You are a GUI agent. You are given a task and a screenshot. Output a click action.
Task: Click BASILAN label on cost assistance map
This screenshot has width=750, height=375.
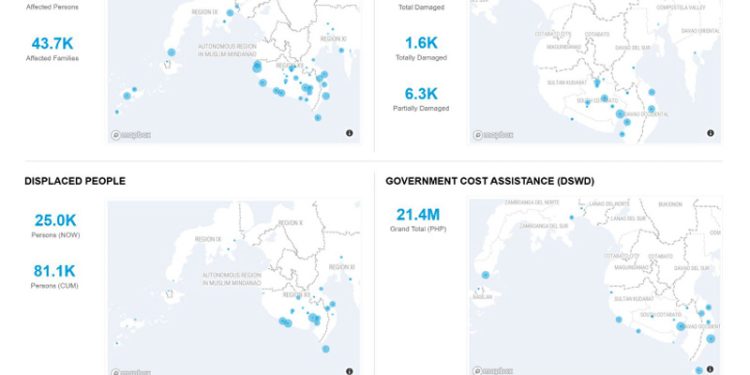483,297
